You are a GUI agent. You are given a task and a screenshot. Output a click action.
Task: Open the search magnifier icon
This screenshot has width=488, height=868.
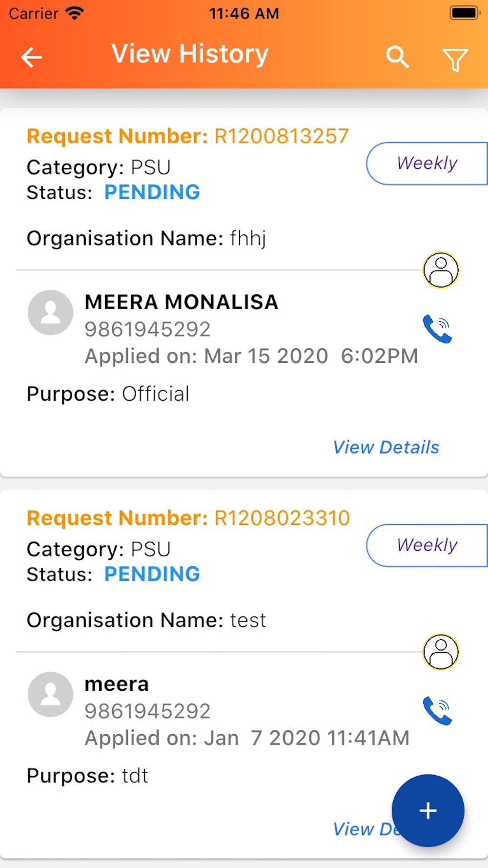pyautogui.click(x=397, y=57)
